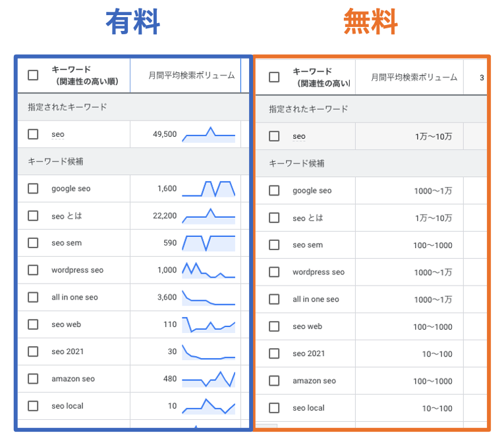Click 指定されたキーワード heading in paid table
Viewport: 504px width, 437px height.
click(67, 107)
